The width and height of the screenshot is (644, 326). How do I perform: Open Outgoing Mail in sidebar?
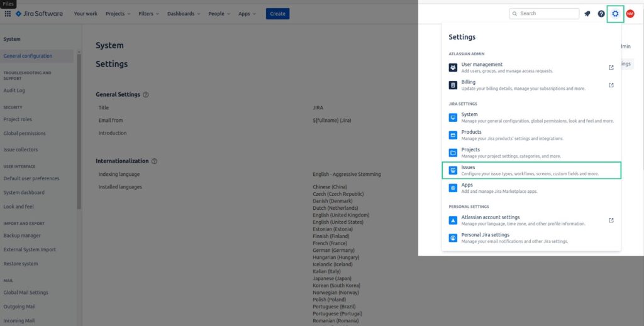coord(19,307)
